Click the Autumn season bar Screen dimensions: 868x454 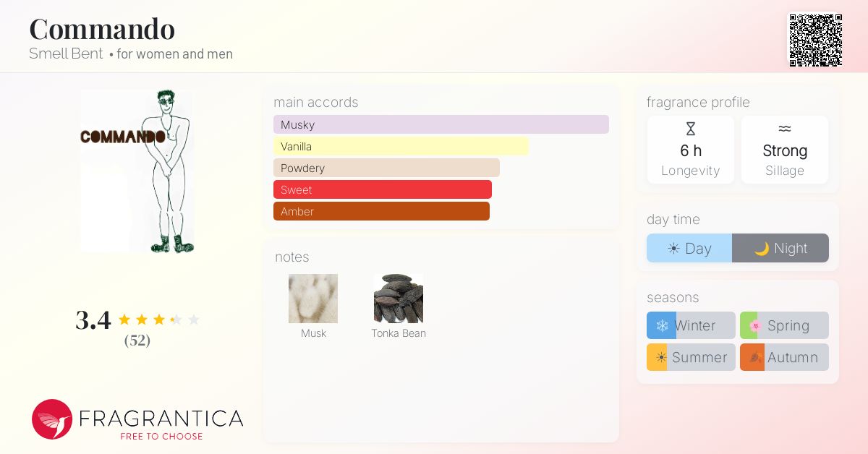coord(784,357)
